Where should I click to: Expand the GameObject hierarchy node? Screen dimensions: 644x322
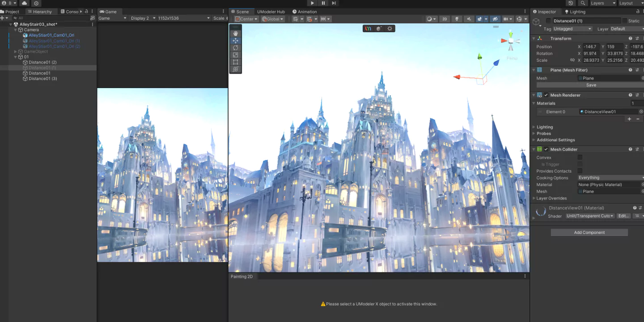click(16, 51)
